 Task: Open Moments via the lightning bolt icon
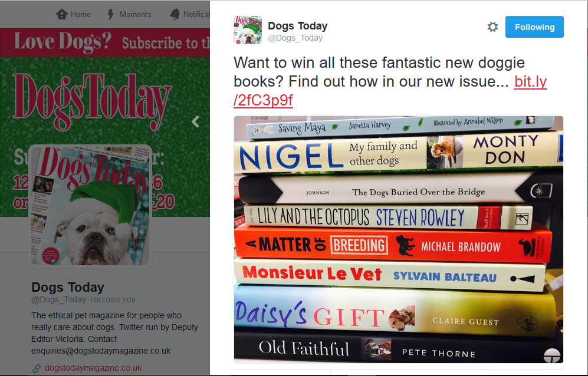111,14
